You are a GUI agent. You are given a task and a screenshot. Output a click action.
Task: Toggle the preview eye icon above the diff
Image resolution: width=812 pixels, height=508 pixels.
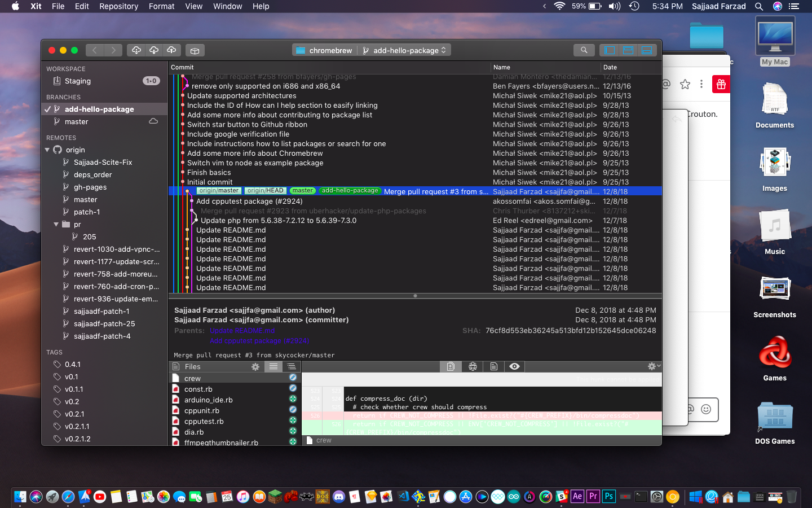coord(514,366)
